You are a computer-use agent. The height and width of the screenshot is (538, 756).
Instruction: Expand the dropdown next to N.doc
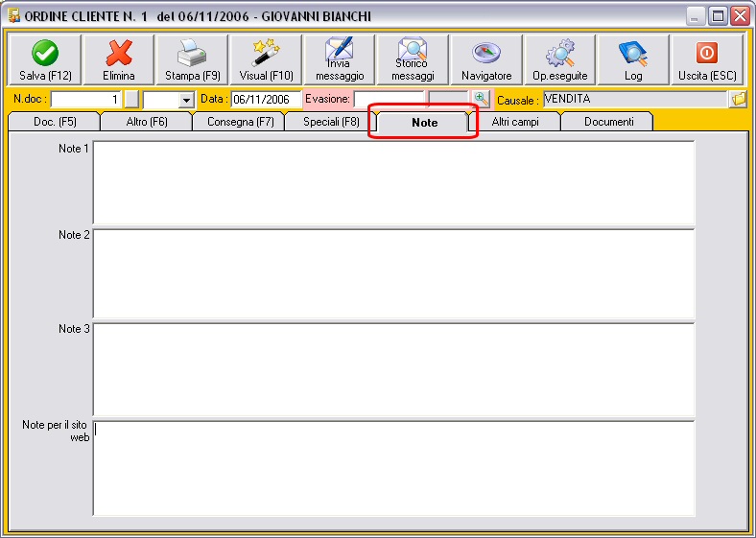click(186, 100)
